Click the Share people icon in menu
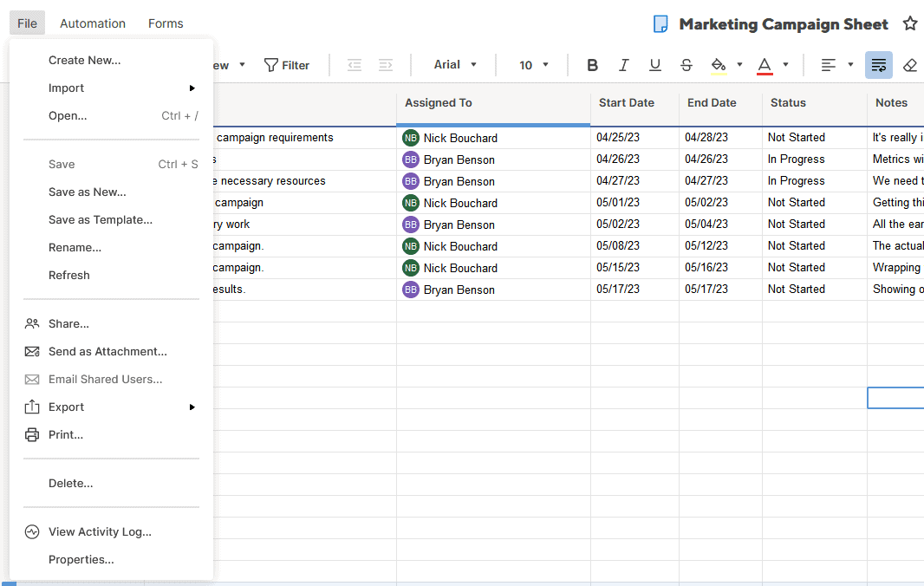 click(32, 323)
